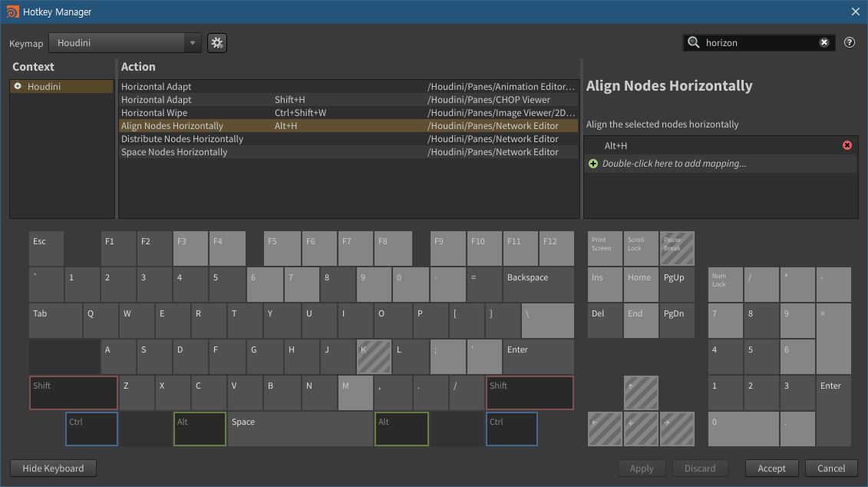Toggle the right Alt modifier key

(x=402, y=429)
